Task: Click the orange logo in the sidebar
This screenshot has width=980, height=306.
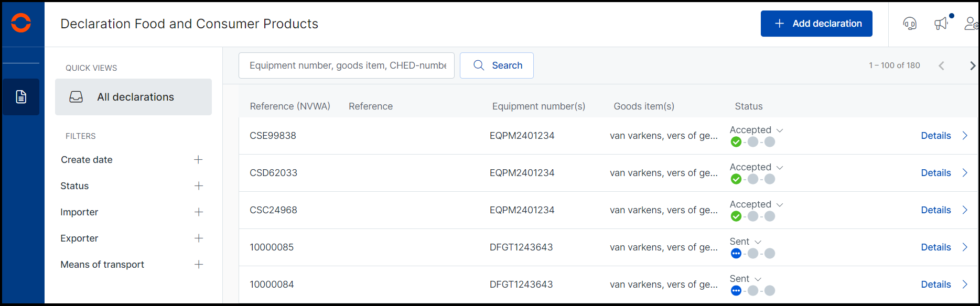Action: [x=21, y=23]
